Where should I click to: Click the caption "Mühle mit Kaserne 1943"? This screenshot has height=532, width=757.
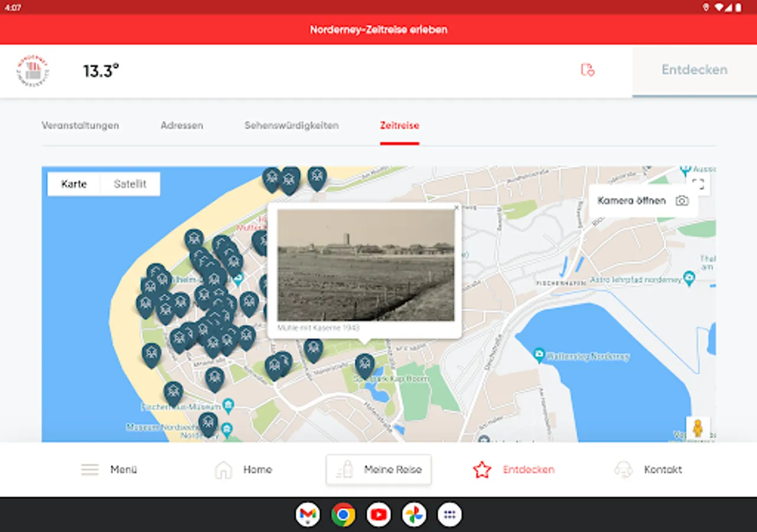(318, 327)
